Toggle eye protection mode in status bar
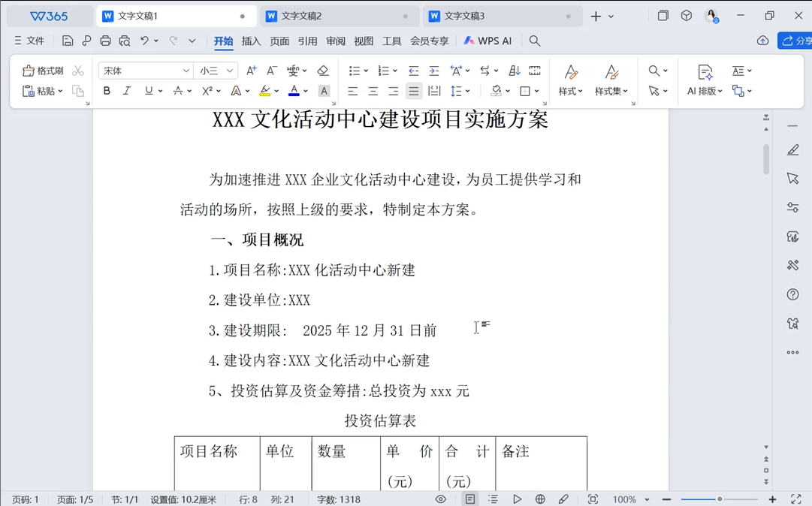The width and height of the screenshot is (812, 506). [x=441, y=499]
